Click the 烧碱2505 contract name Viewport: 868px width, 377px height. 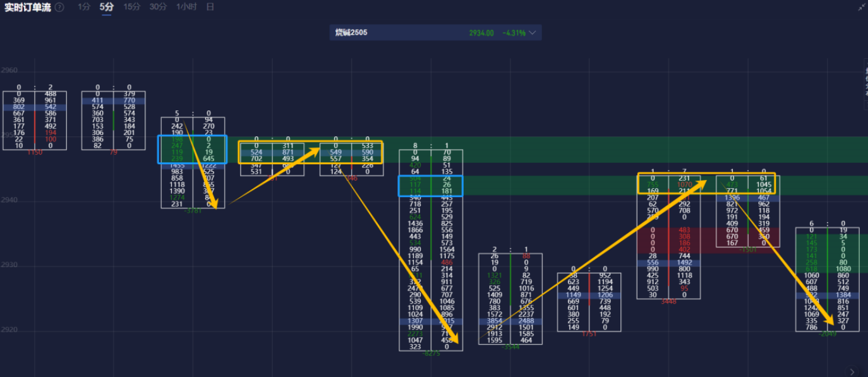pyautogui.click(x=351, y=33)
